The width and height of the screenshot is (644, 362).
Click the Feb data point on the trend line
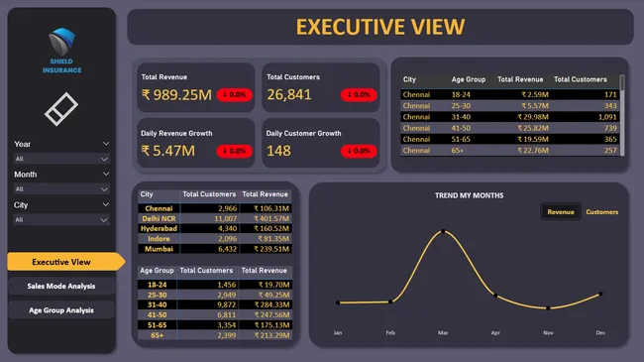(390, 302)
